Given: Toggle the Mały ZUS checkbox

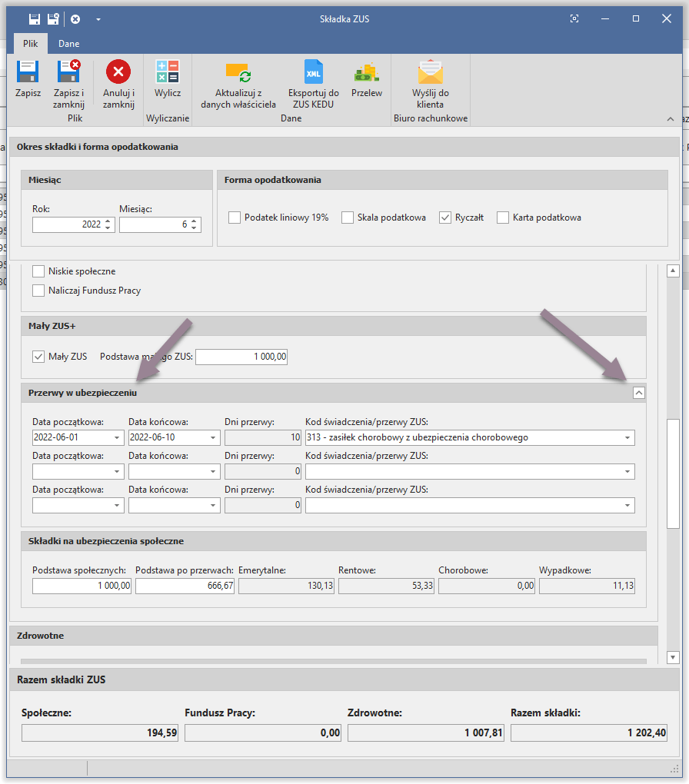Looking at the screenshot, I should [x=38, y=357].
